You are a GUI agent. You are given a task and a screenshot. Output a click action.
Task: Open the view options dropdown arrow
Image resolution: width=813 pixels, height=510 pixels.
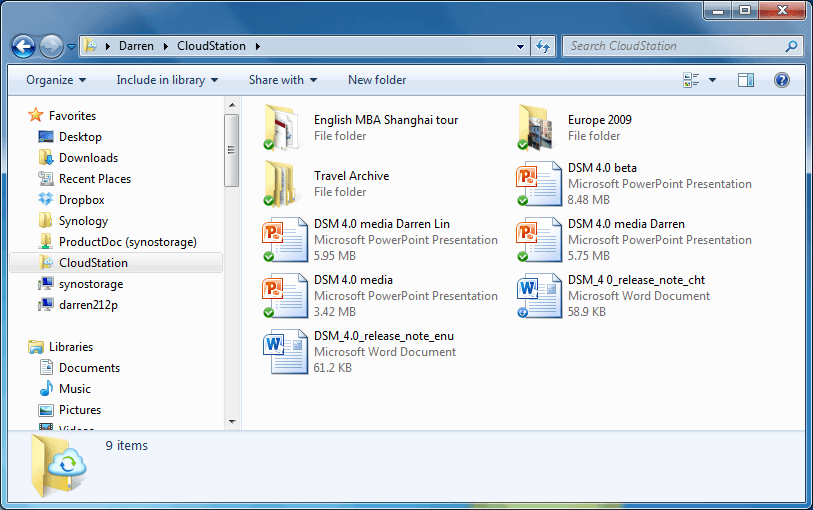712,80
